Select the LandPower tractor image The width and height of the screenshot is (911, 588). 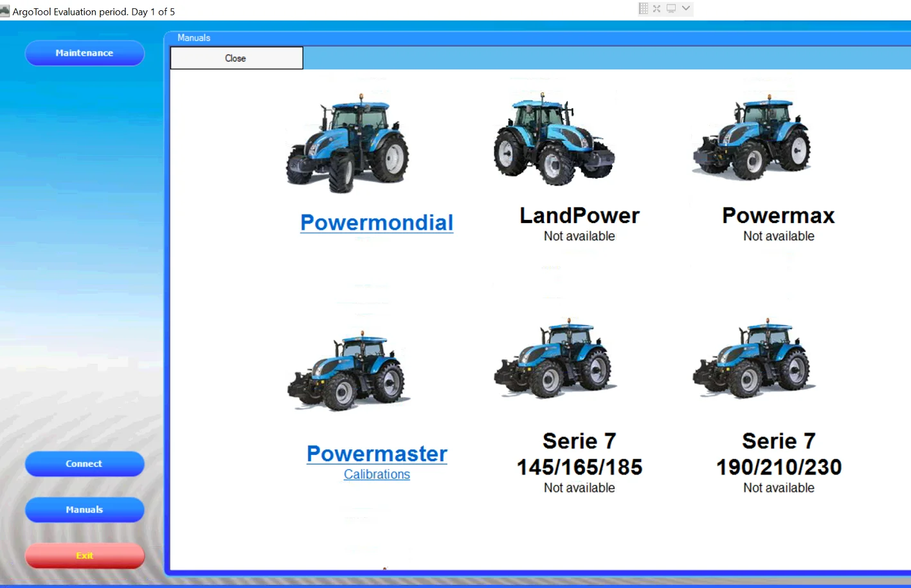pos(554,138)
